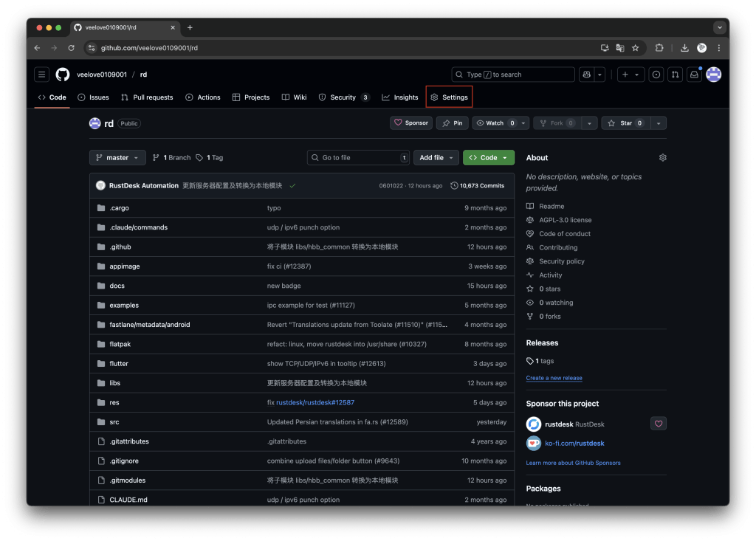756x541 pixels.
Task: Open the notifications inbox icon
Action: coord(694,75)
